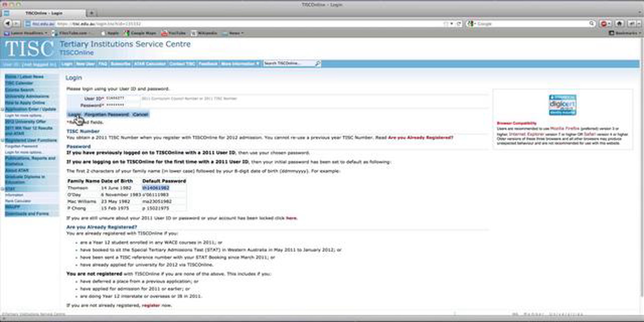The width and height of the screenshot is (644, 322).
Task: Open a new tab with the plus button
Action: pyautogui.click(x=92, y=13)
